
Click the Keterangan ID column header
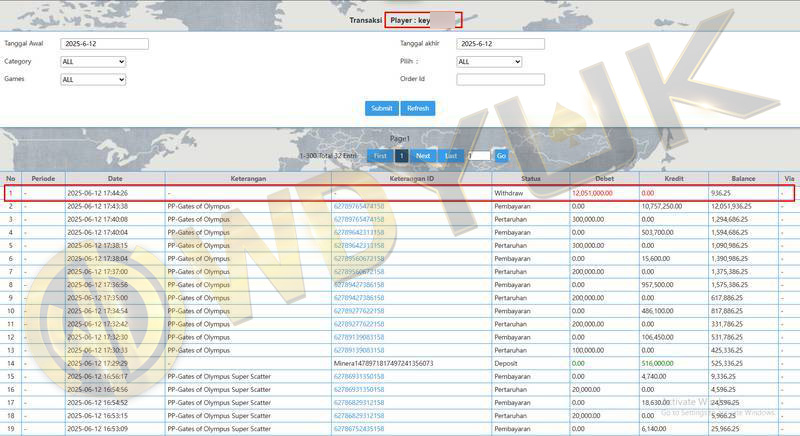[x=411, y=179]
